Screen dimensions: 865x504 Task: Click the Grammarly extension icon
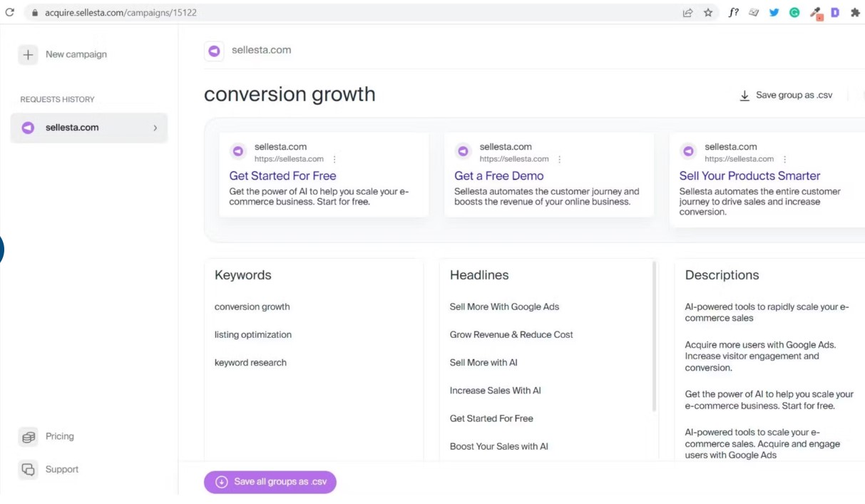point(794,12)
